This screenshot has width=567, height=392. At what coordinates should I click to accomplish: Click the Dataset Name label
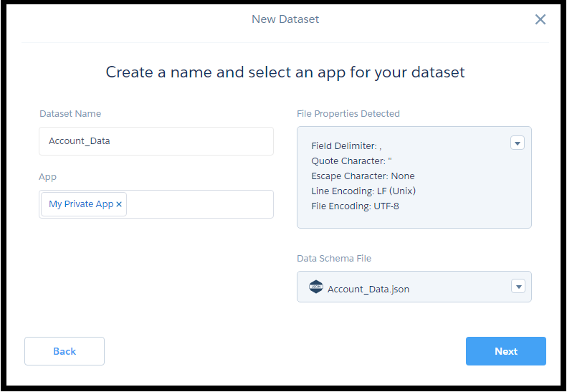[x=70, y=114]
